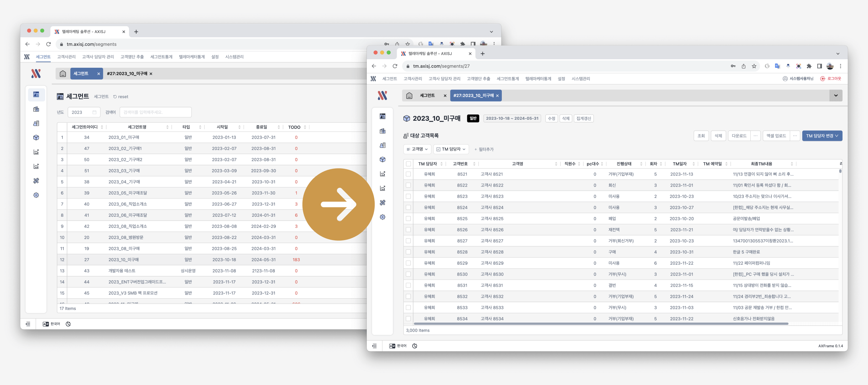Open the TM 담당자 filter dropdown
This screenshot has height=385, width=868.
pyautogui.click(x=451, y=149)
